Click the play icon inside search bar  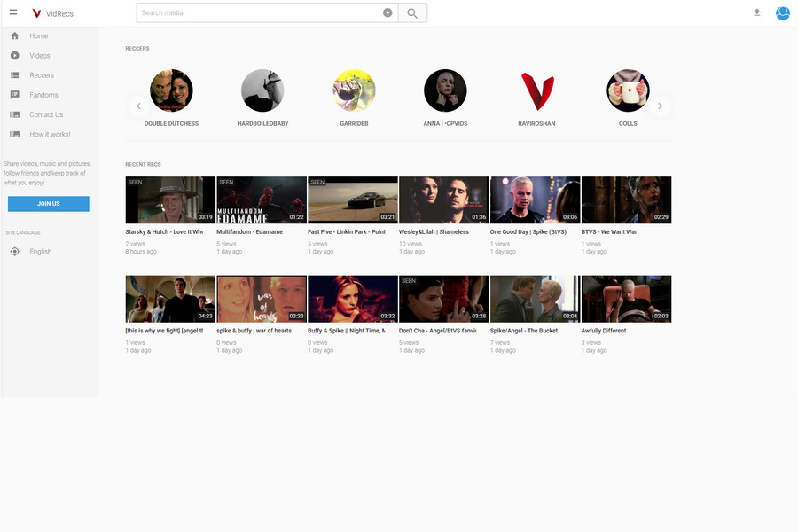pos(387,13)
